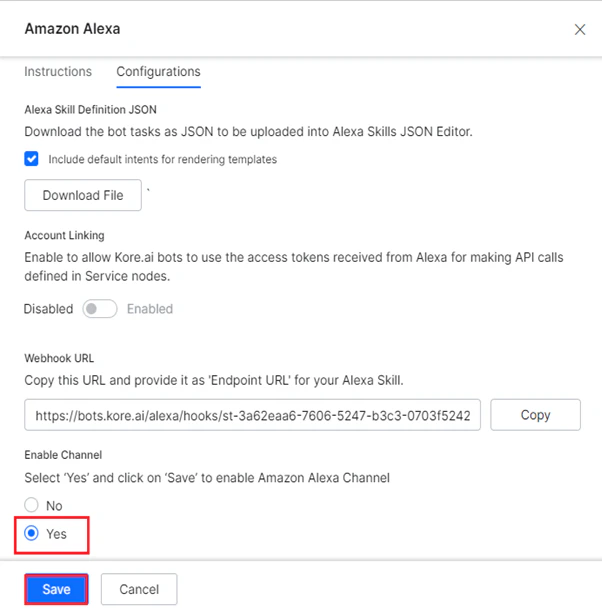Click the 'Webhook URL' heading
Viewport: 602px width, 615px height.
59,358
